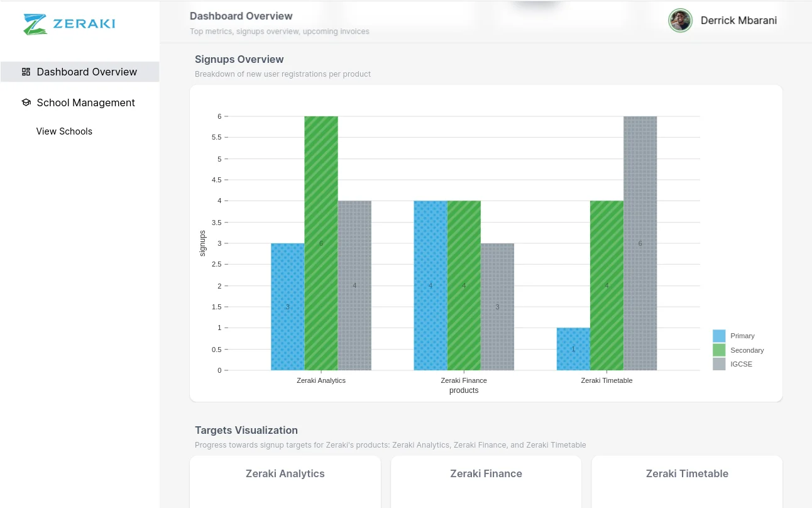Viewport: 812px width, 508px height.
Task: Toggle Primary series in the chart legend
Action: [719, 336]
